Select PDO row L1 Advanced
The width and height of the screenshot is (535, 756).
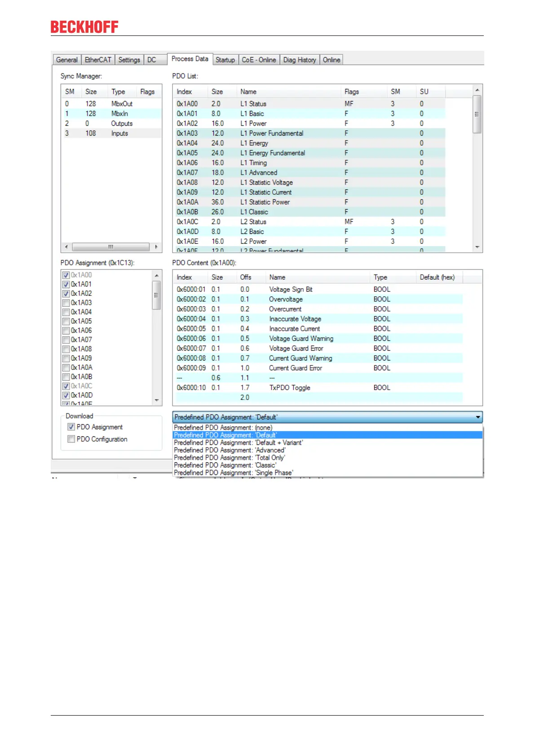pos(310,173)
